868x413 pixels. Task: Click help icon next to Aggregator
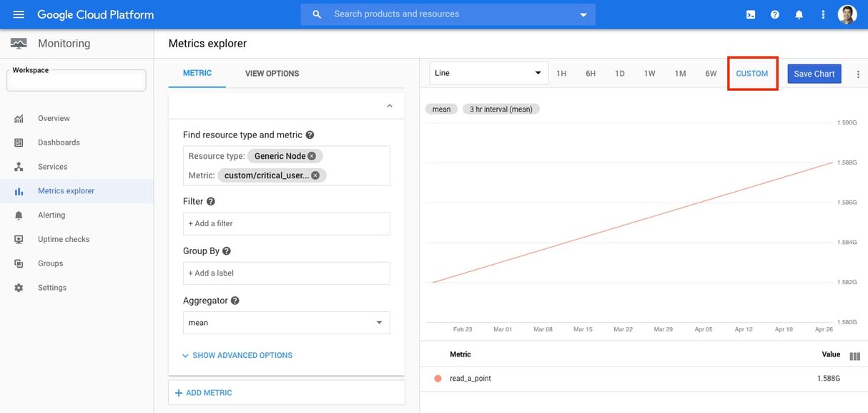(x=235, y=301)
